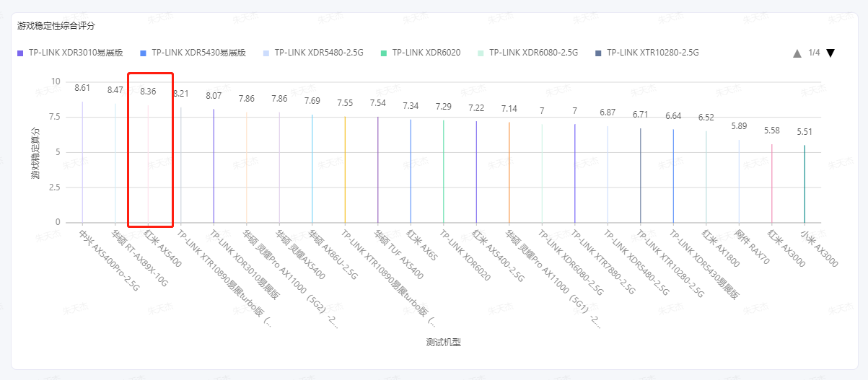This screenshot has width=868, height=380.
Task: Click x-axis label 华硕 AX86U-2.5G
Action: pyautogui.click(x=333, y=255)
